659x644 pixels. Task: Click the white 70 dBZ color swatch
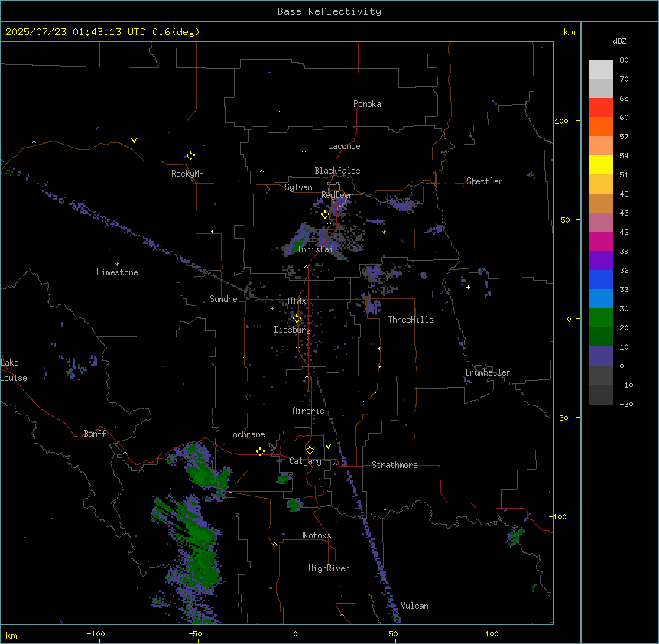(x=601, y=70)
